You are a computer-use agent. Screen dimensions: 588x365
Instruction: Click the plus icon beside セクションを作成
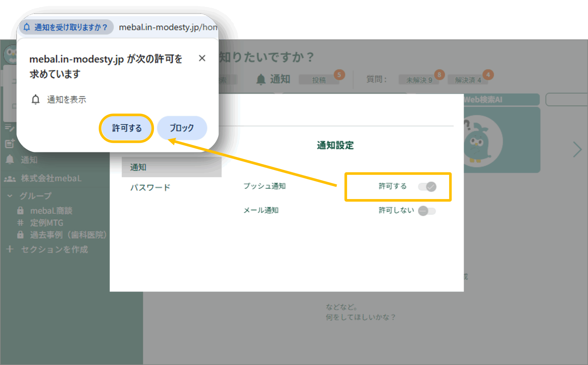tap(10, 249)
